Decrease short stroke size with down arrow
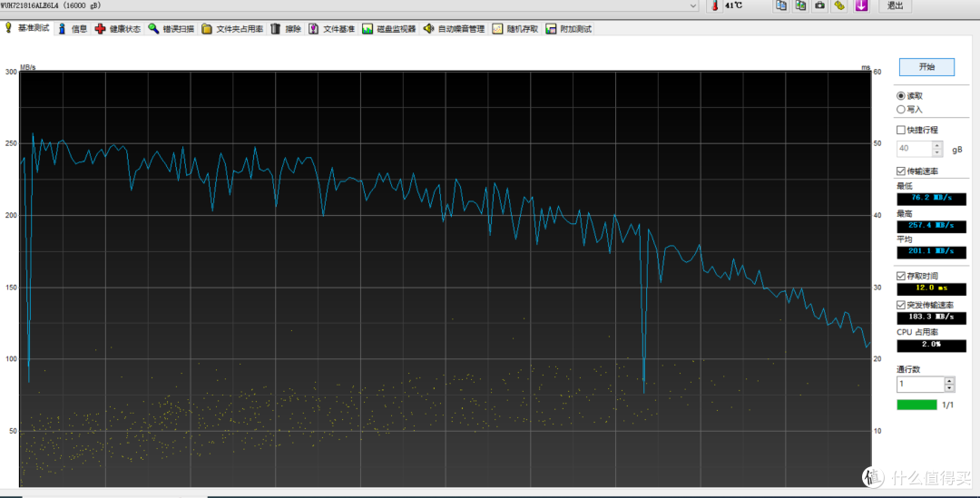The height and width of the screenshot is (498, 980). [936, 152]
